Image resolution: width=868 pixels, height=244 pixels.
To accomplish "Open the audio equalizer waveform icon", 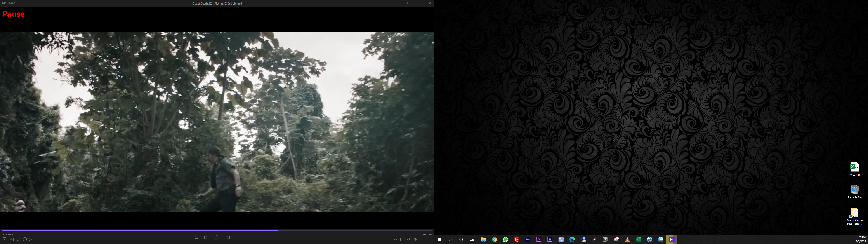I will 409,239.
